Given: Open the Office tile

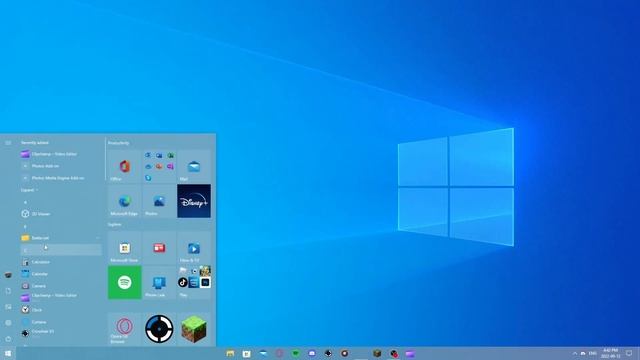Looking at the screenshot, I should coord(124,166).
